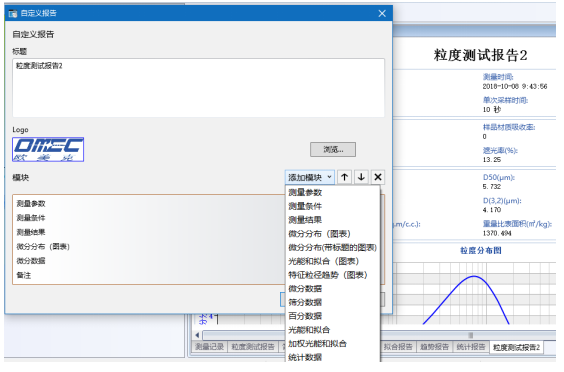This screenshot has width=564, height=372.
Task: Open the 统计报告 tab
Action: 471,347
